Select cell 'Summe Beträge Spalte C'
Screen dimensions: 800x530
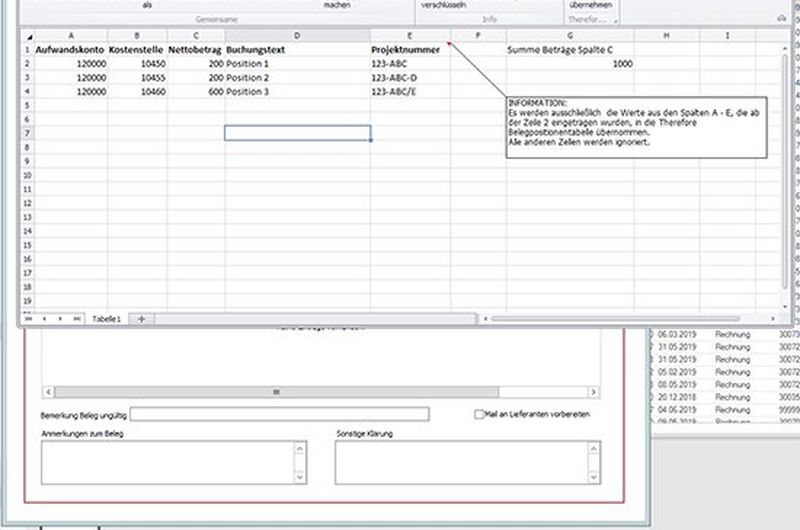[570, 49]
